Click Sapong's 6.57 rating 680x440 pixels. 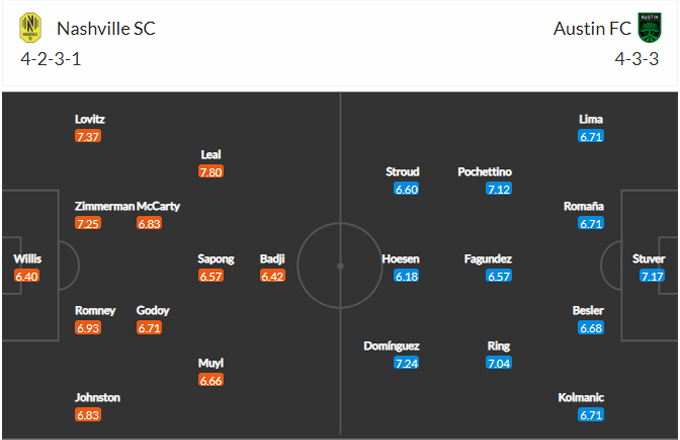(x=212, y=276)
